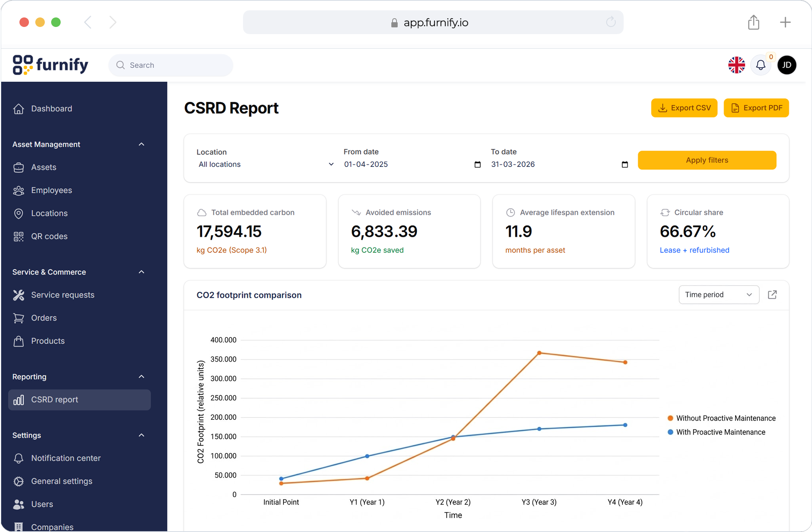Open the Location All locations dropdown

266,165
